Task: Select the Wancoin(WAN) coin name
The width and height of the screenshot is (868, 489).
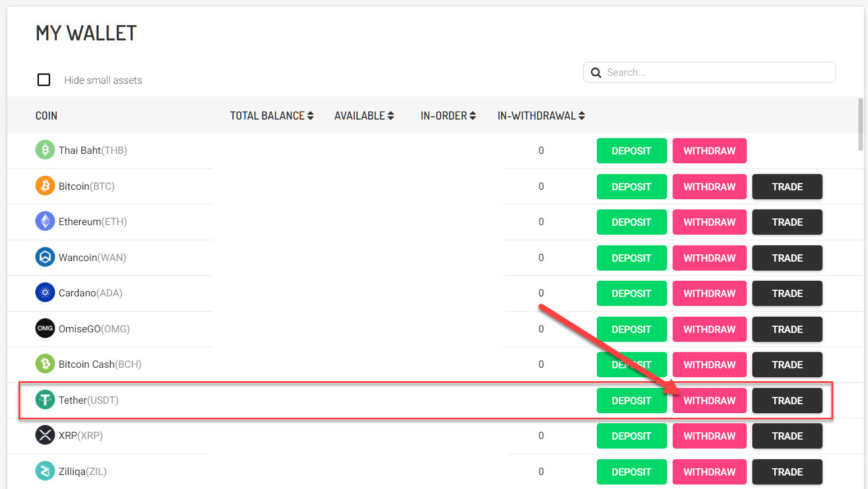Action: (x=92, y=257)
